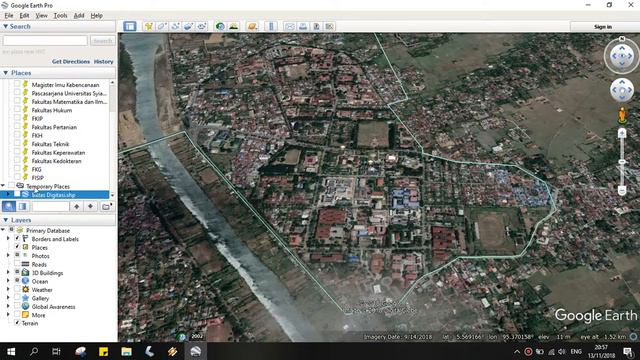Open the View menu
This screenshot has width=640, height=360.
pyautogui.click(x=41, y=16)
